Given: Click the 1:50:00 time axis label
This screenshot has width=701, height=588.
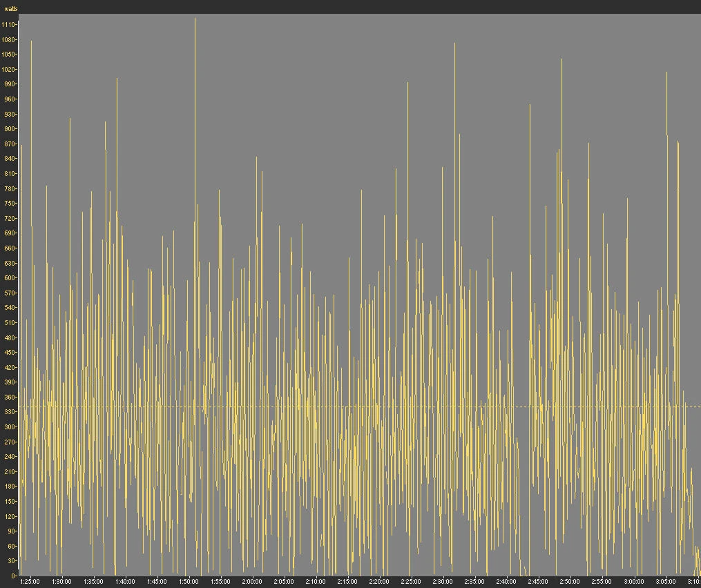Looking at the screenshot, I should [x=189, y=582].
